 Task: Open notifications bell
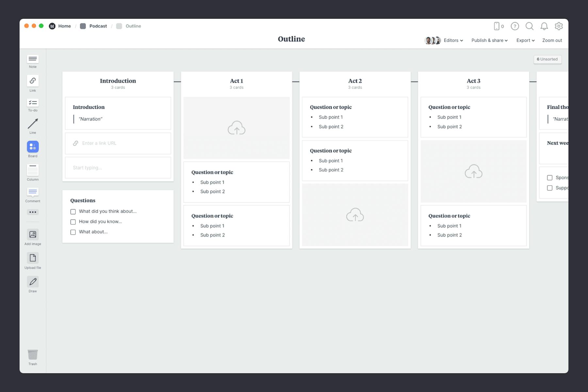pos(544,26)
